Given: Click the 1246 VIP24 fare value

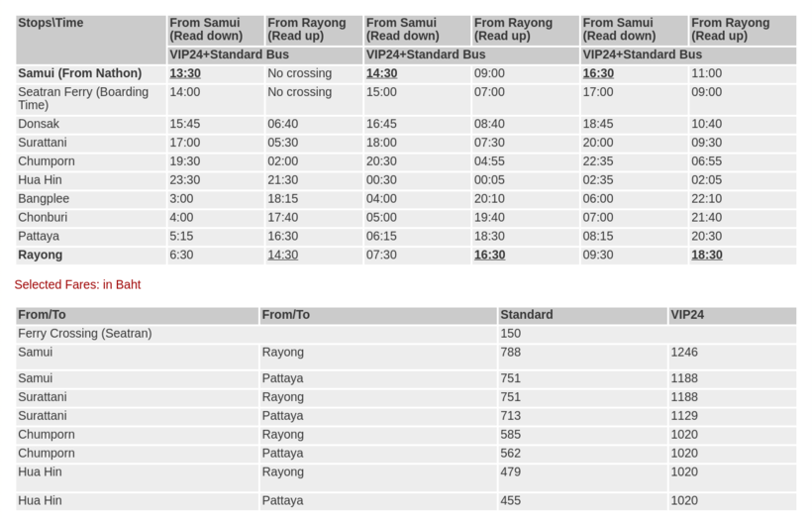Looking at the screenshot, I should pyautogui.click(x=684, y=353).
